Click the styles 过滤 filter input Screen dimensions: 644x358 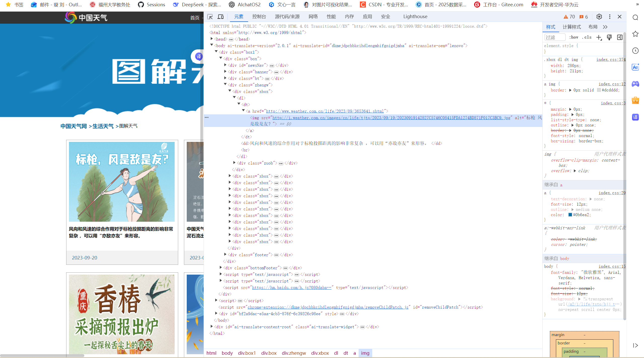[554, 37]
